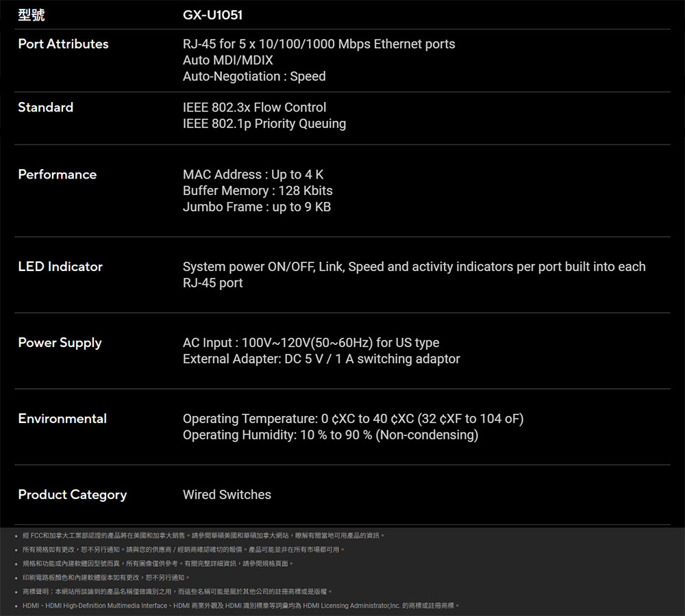685x616 pixels.
Task: Click the IEEE 802.1p Priority Queuing line
Action: point(264,124)
